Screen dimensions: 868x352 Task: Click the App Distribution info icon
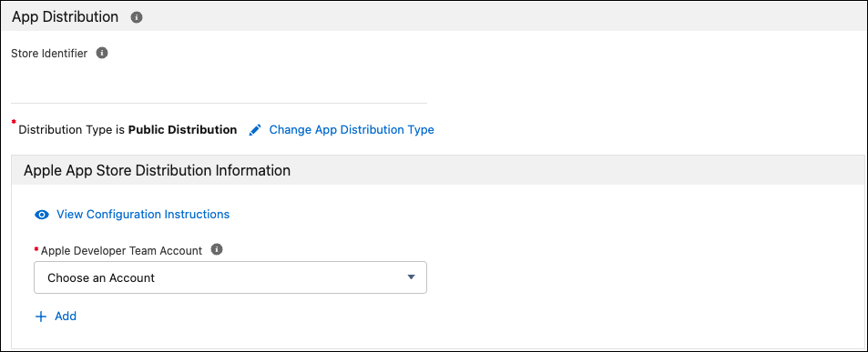point(137,17)
